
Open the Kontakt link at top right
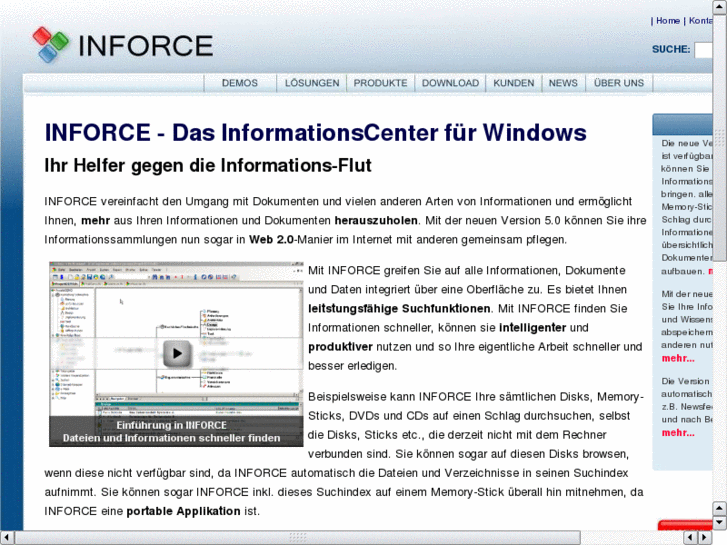coord(700,21)
